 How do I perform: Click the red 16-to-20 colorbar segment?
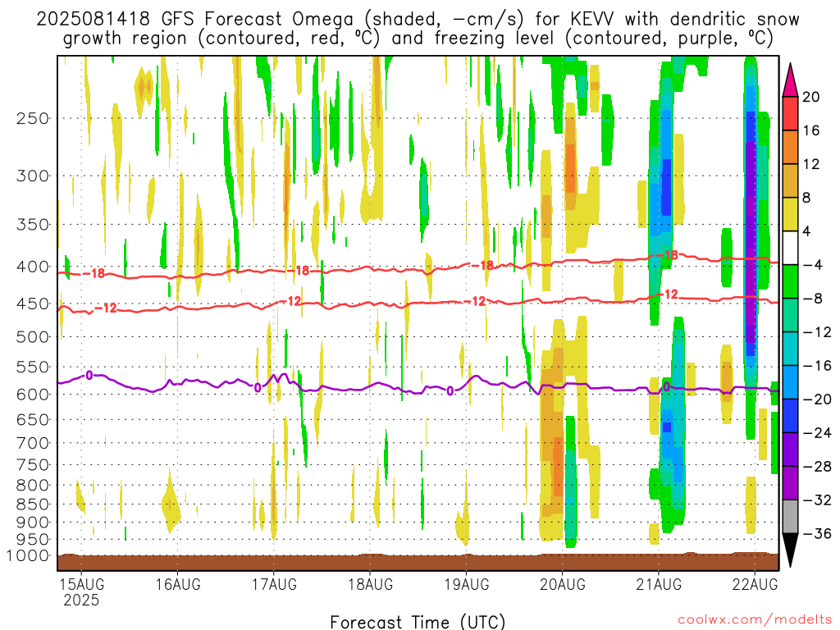tap(790, 113)
